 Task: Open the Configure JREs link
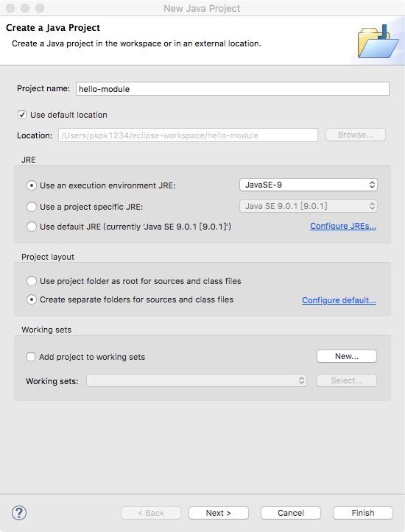point(343,226)
